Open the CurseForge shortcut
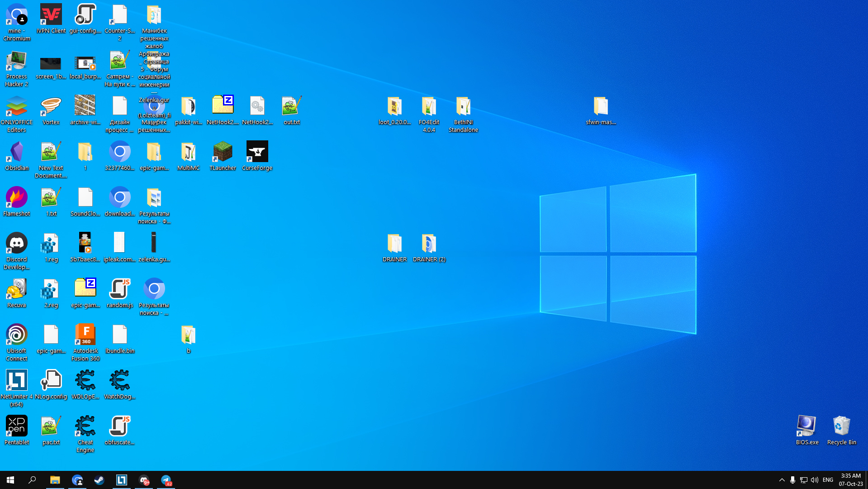Screen dimensions: 868x489 pos(257,156)
